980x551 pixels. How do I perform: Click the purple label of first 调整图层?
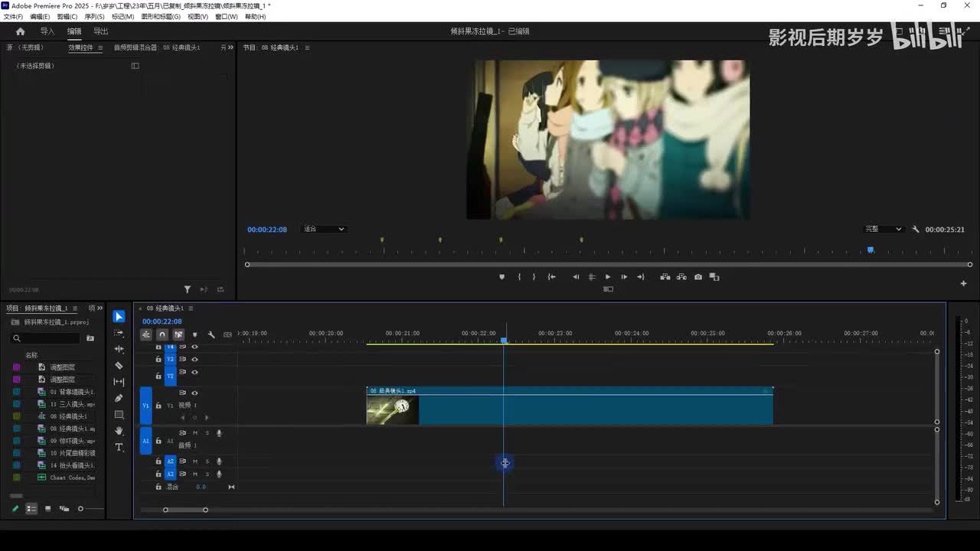17,367
